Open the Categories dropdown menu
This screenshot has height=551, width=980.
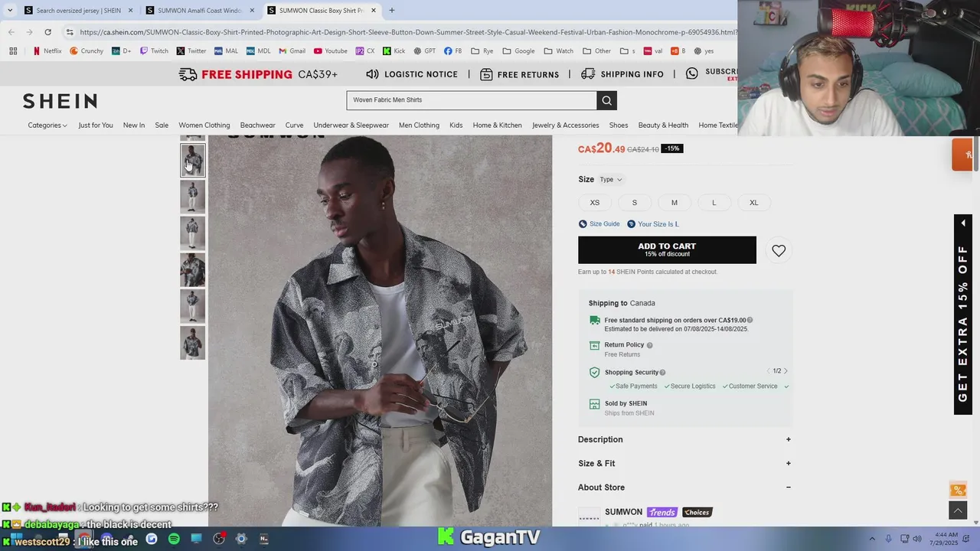coord(47,126)
